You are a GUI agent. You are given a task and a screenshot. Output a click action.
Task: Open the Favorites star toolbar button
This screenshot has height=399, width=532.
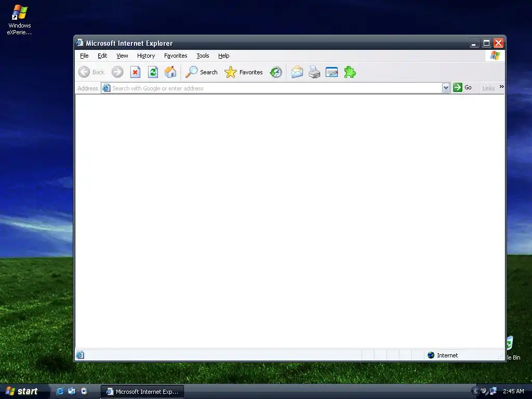[243, 72]
